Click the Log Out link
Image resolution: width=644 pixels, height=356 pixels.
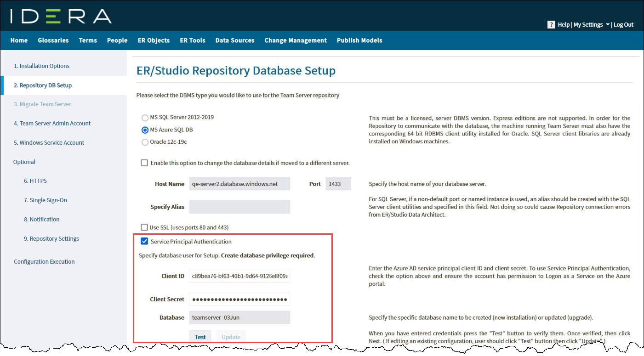pos(624,25)
